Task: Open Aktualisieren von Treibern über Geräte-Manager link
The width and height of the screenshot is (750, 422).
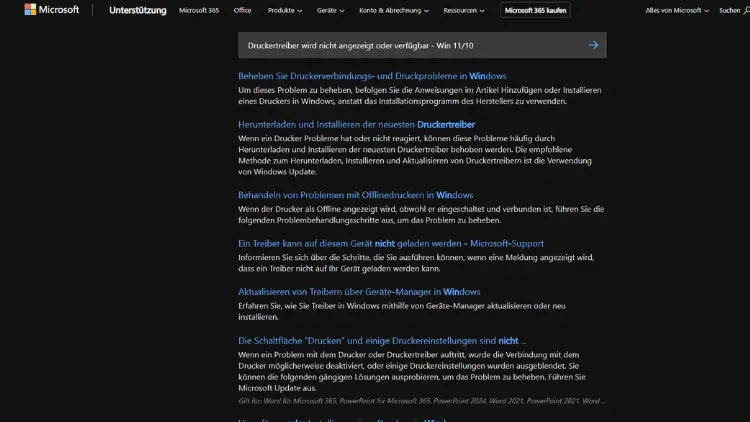Action: (359, 292)
